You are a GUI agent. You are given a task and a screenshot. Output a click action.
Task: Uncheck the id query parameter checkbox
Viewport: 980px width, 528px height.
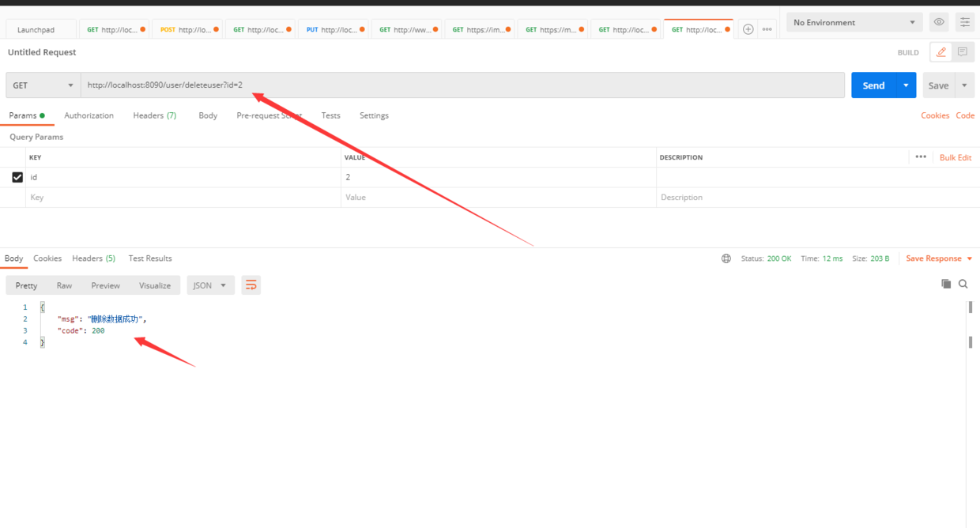coord(17,177)
